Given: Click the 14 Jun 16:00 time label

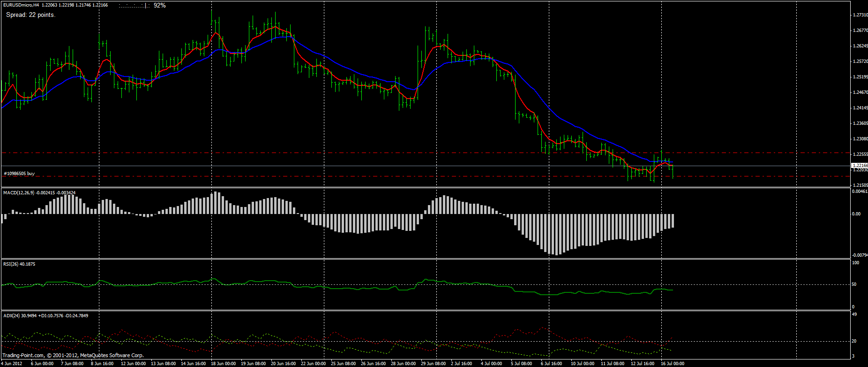Looking at the screenshot, I should click(x=193, y=364).
